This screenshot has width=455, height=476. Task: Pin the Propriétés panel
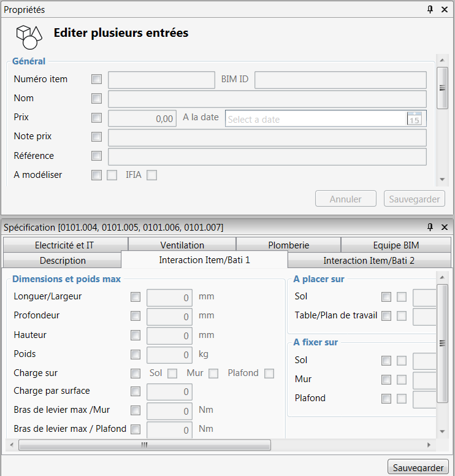(430, 10)
